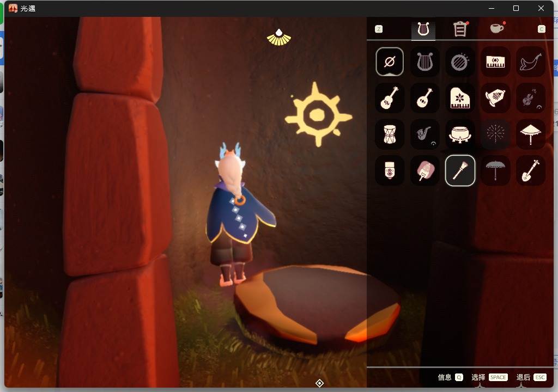Screen dimensions: 558x392
Task: Maximize the 光遇 game window
Action: point(516,8)
